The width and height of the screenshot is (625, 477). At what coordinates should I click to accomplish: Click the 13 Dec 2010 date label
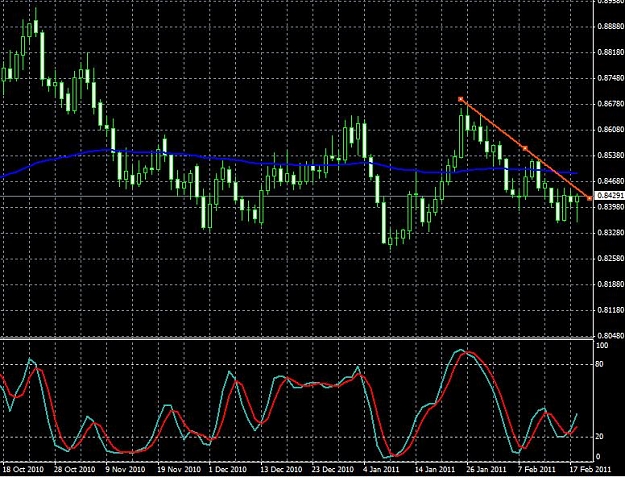click(281, 469)
